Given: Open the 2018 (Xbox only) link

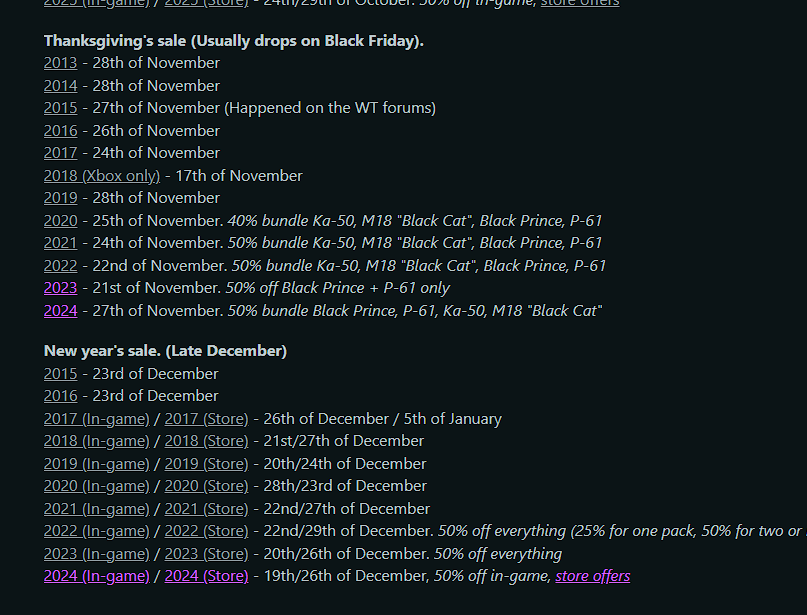Looking at the screenshot, I should pos(101,176).
